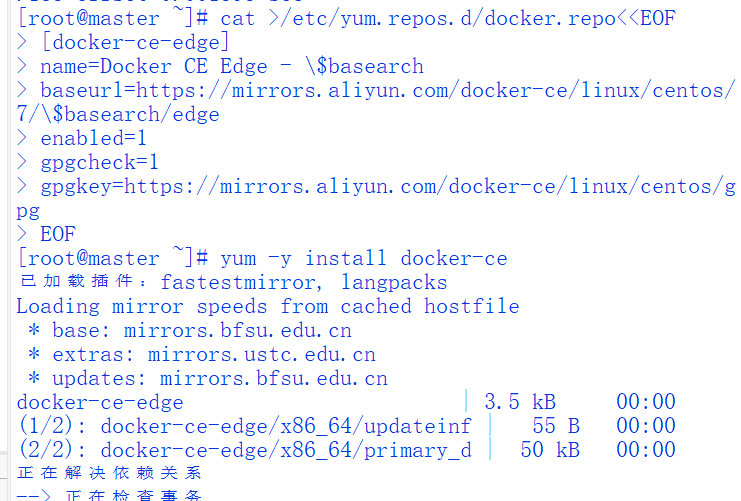
Task: Click the (2/2) primary_d download line
Action: [244, 450]
